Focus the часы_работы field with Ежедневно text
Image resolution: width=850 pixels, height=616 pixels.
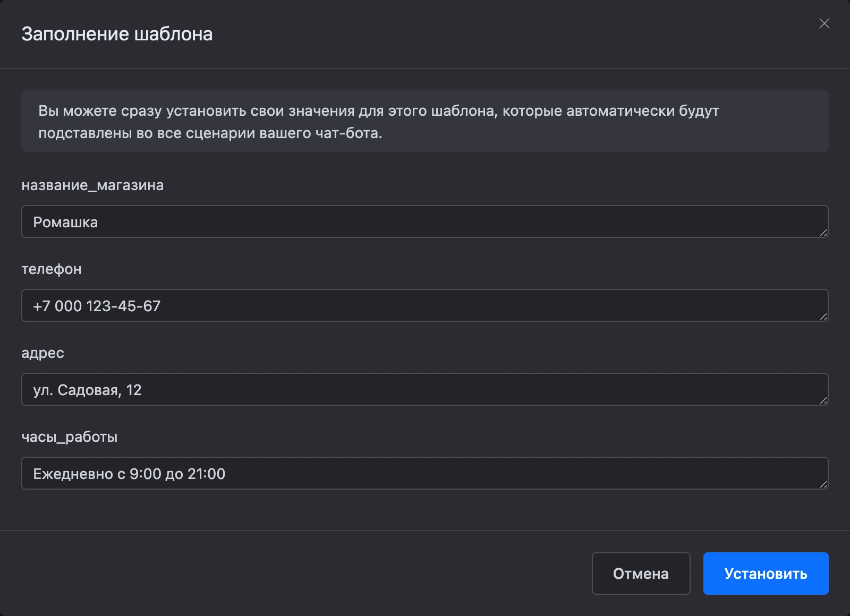tap(424, 473)
